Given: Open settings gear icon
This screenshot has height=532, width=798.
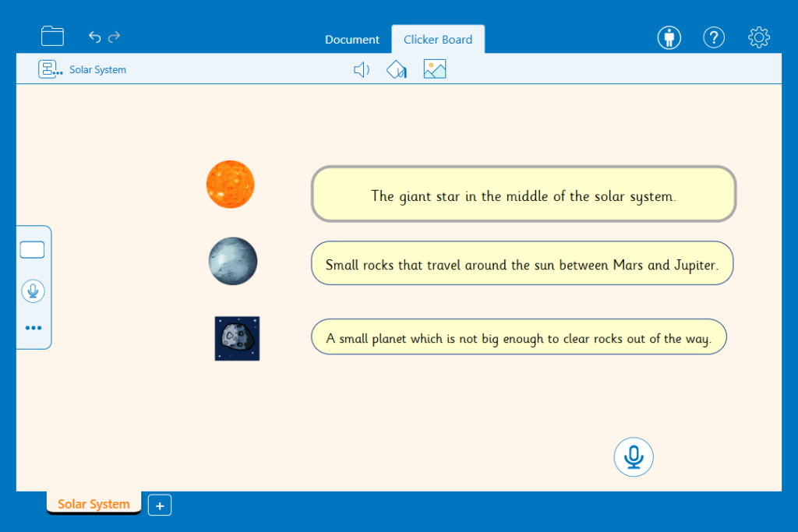Looking at the screenshot, I should pos(758,37).
